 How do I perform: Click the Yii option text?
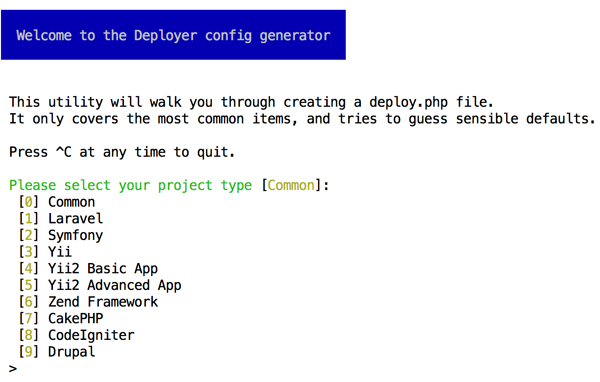pyautogui.click(x=60, y=252)
